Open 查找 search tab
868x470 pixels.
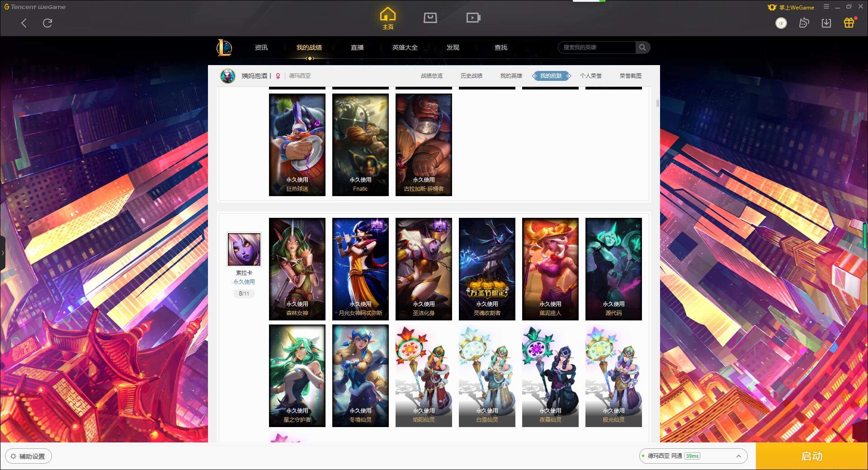point(501,47)
